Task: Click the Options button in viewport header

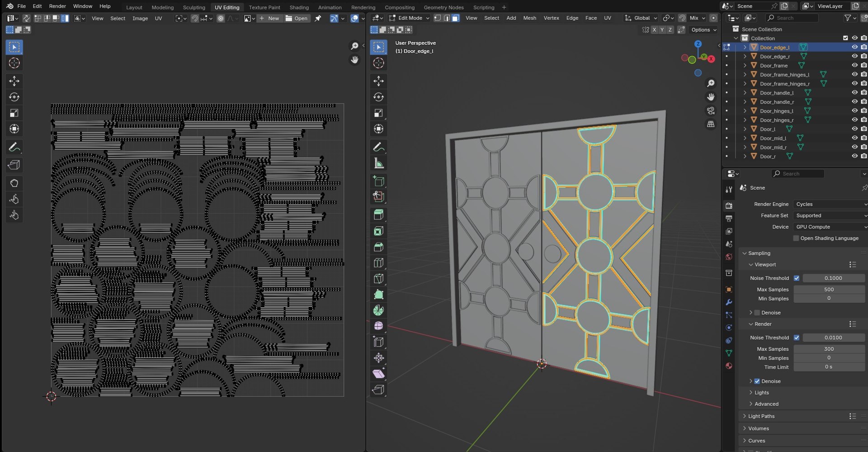Action: point(704,30)
